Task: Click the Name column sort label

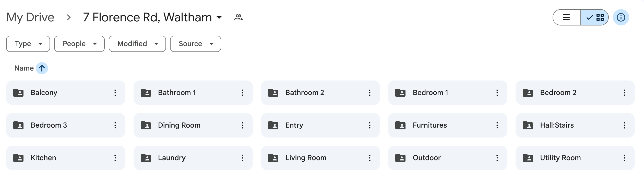Action: pyautogui.click(x=24, y=68)
